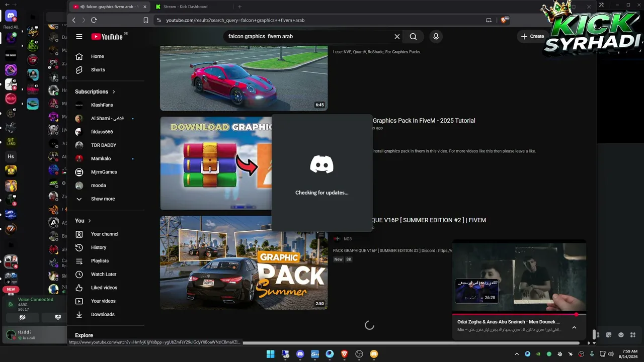Open Your channel in the sidebar
644x362 pixels.
[105, 234]
